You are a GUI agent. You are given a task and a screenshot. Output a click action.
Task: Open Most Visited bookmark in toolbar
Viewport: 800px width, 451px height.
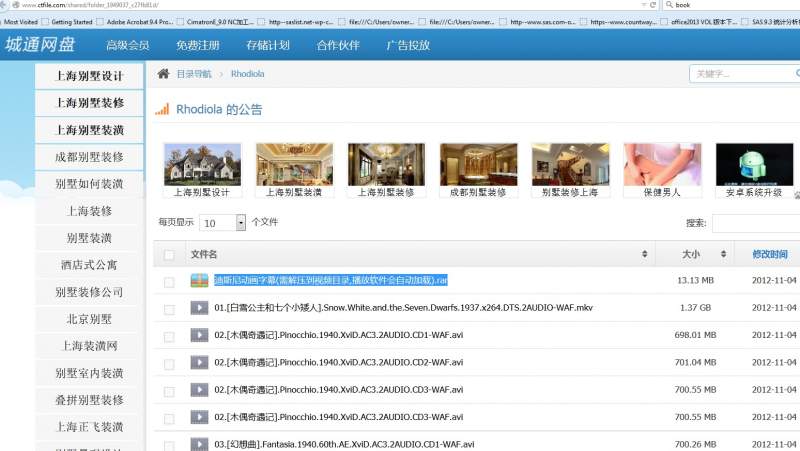[x=20, y=22]
